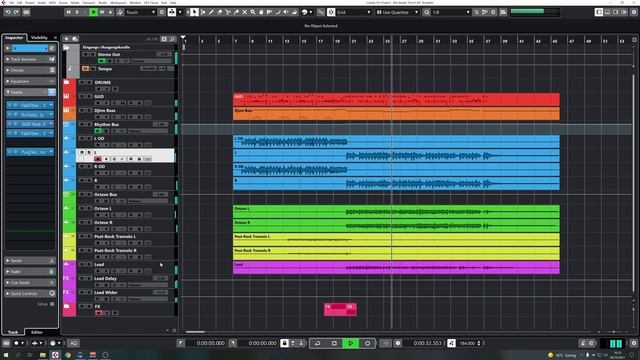The height and width of the screenshot is (360, 640).
Task: Click the FX folder track icon
Action: pos(67,307)
